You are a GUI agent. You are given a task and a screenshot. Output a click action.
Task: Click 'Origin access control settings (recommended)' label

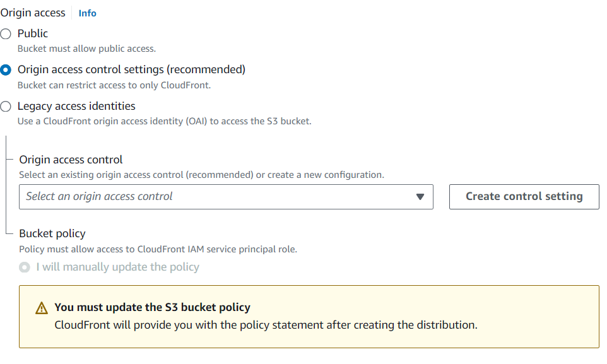click(131, 69)
